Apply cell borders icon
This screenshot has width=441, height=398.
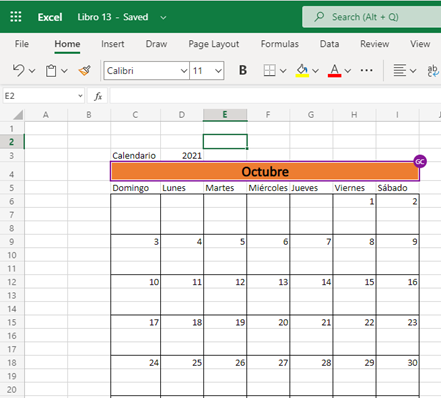tap(269, 70)
